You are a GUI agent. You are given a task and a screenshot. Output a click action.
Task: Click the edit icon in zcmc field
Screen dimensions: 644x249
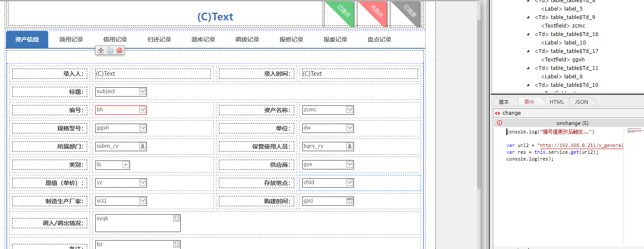pyautogui.click(x=350, y=110)
